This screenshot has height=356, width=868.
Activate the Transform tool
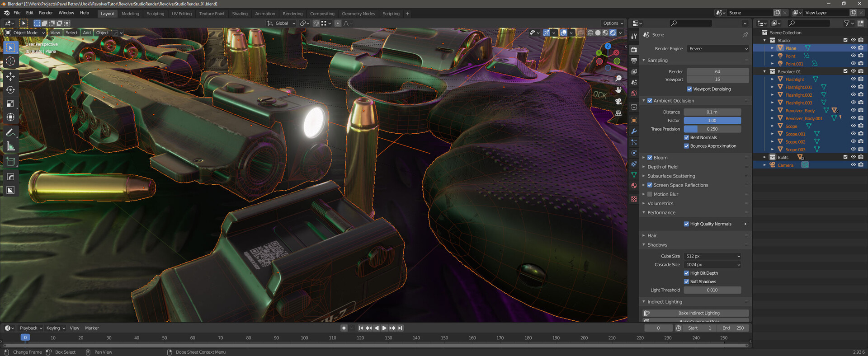11,117
